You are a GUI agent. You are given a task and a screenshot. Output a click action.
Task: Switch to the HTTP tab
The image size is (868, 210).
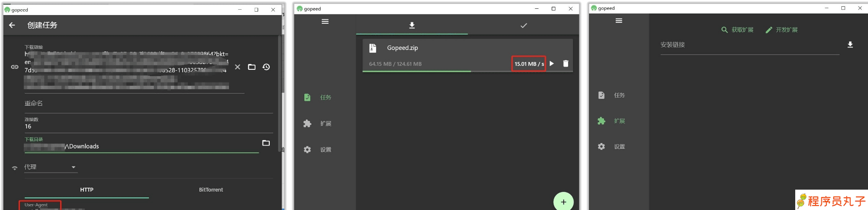point(87,190)
